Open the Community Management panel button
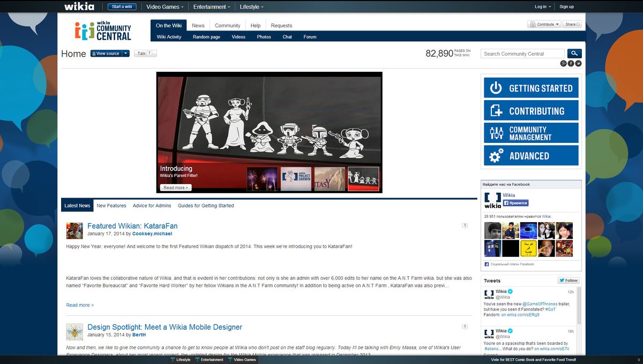 pos(531,133)
